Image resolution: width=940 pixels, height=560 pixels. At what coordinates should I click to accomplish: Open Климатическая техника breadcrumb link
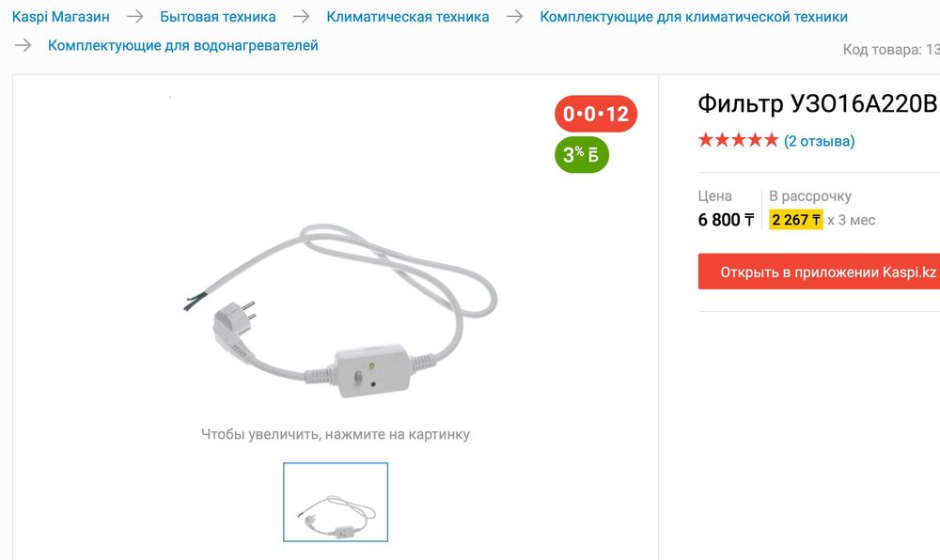[408, 17]
